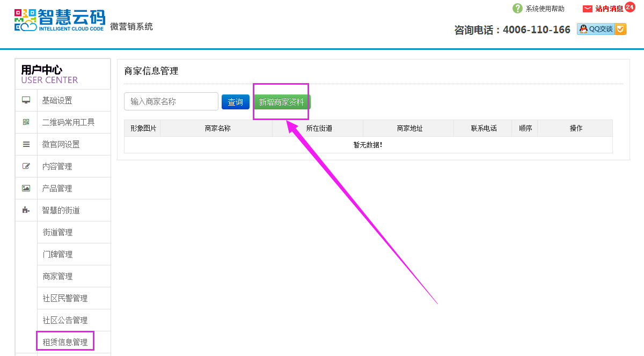Click the 商家信息管理 page title

(x=151, y=71)
